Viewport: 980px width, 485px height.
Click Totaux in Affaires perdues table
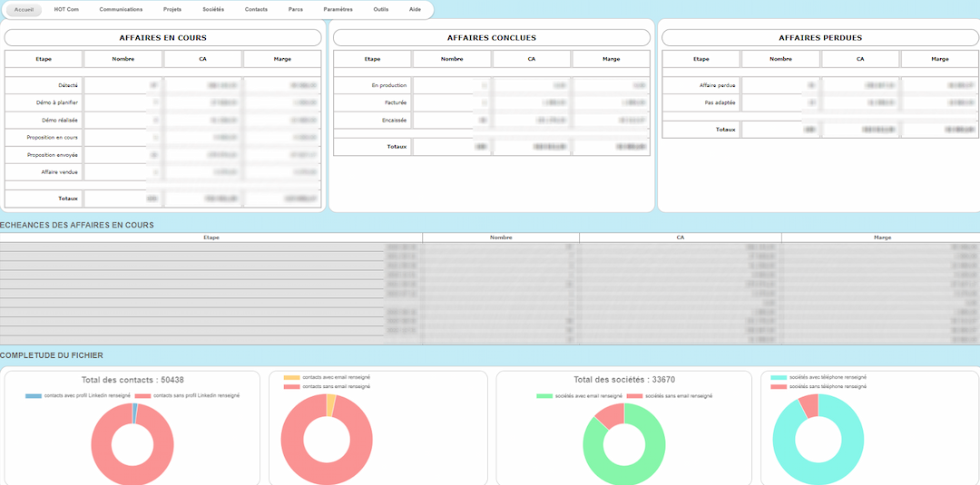click(x=726, y=130)
